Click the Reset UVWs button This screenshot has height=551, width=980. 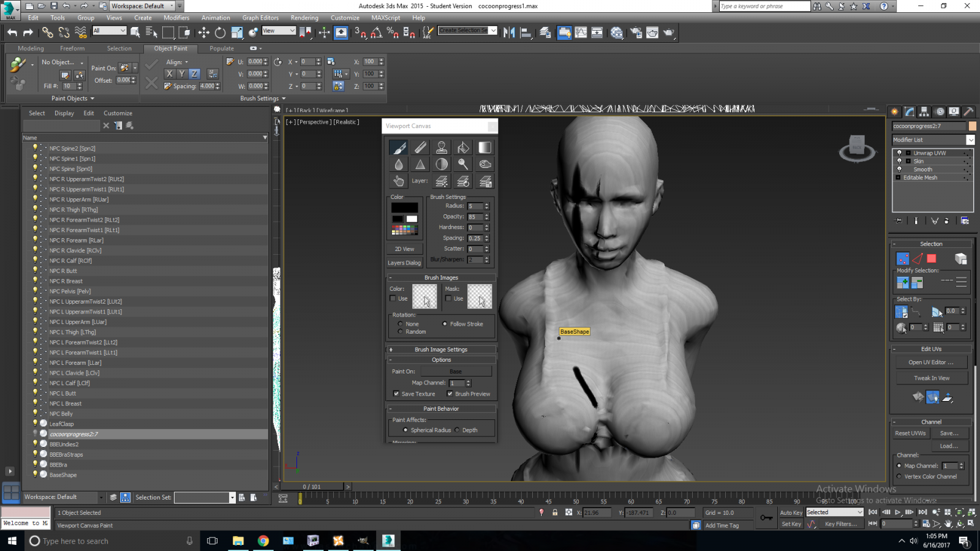point(910,433)
